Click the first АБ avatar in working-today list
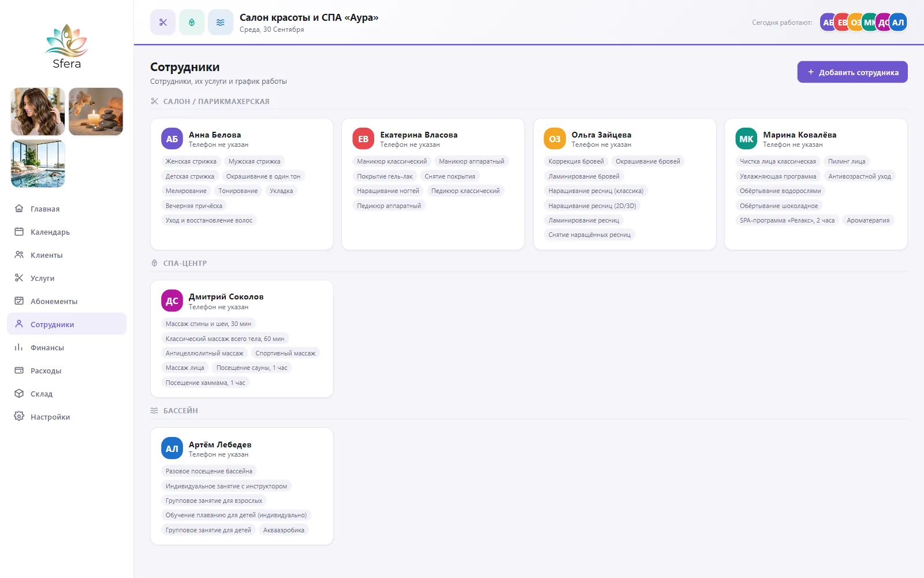This screenshot has width=924, height=578. pyautogui.click(x=828, y=23)
